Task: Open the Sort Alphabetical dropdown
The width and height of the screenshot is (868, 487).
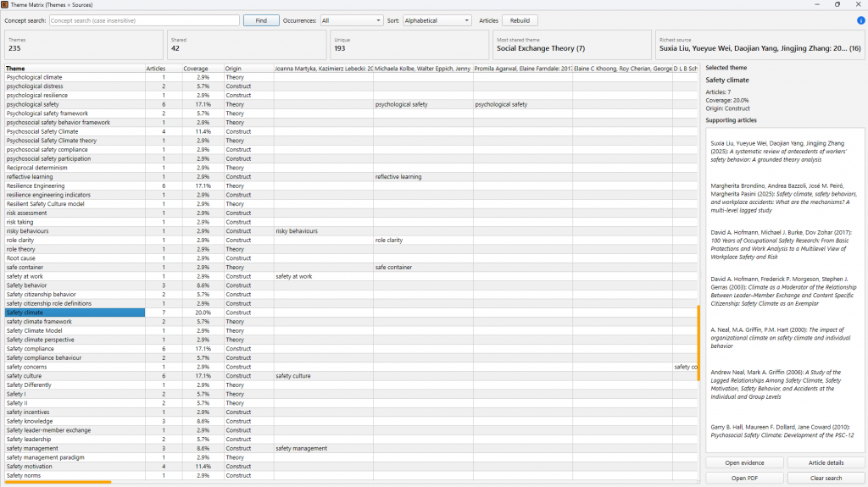Action: coord(437,20)
